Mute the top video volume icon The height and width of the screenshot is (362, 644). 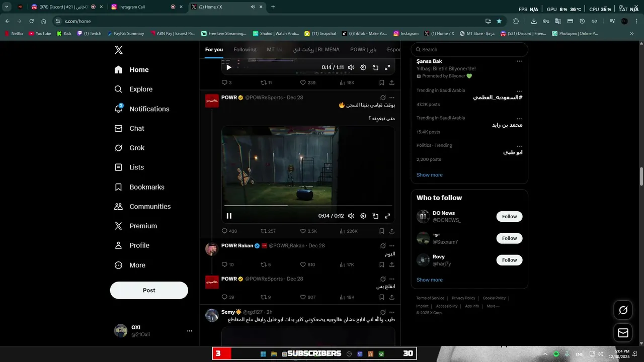pos(351,67)
